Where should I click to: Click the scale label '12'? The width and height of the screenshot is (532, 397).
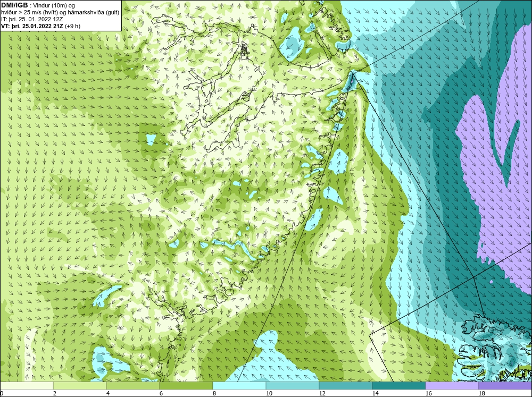(x=322, y=393)
